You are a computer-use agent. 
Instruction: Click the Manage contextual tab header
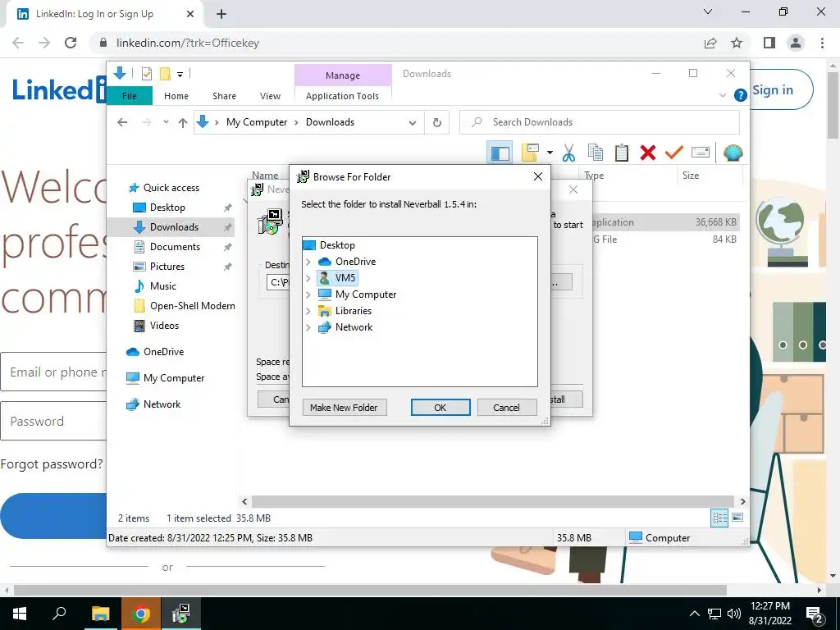pyautogui.click(x=343, y=75)
